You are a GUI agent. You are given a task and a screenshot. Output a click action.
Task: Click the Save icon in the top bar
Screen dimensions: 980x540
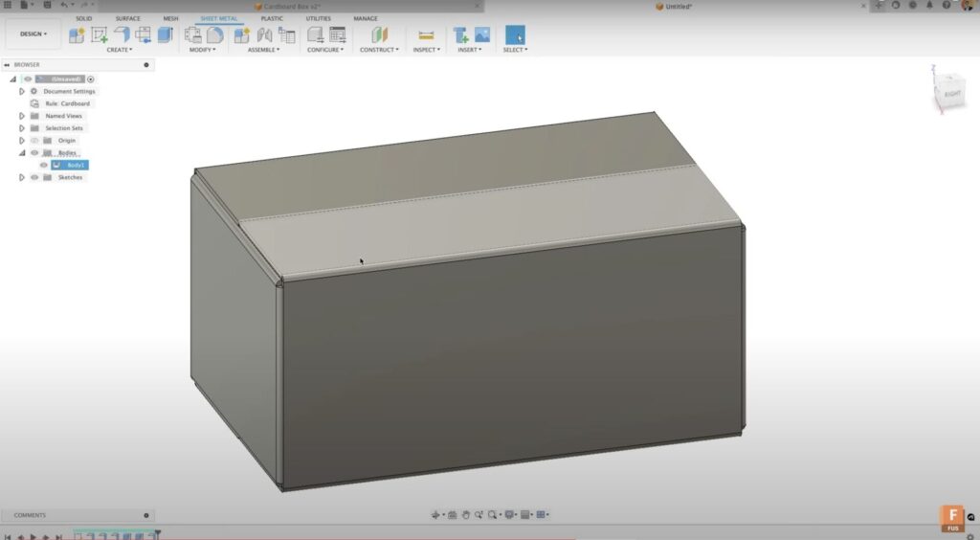coord(47,5)
